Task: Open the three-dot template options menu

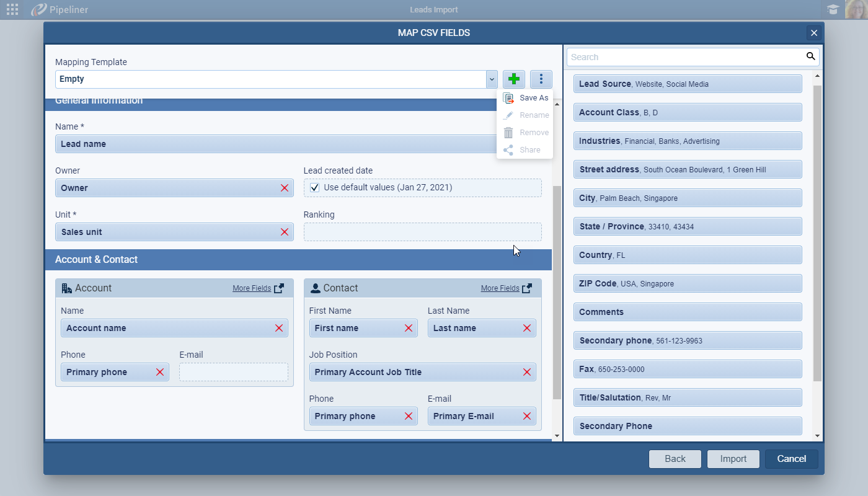Action: [541, 79]
